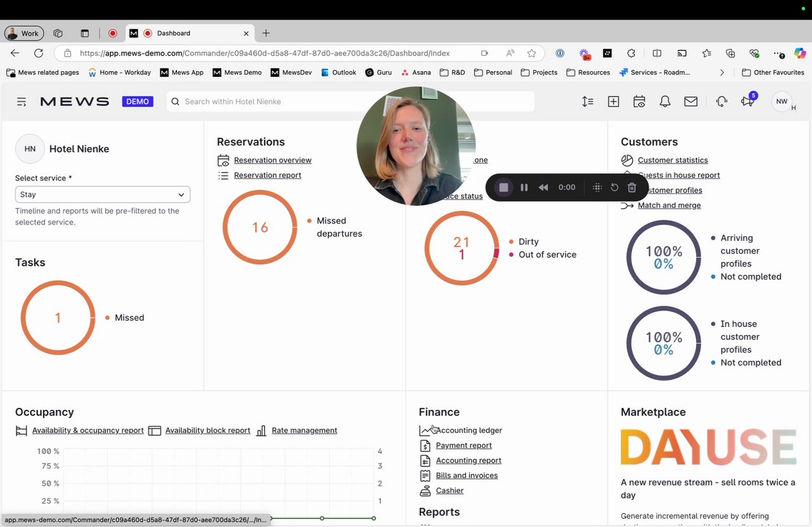
Task: Open the messages envelope icon
Action: pyautogui.click(x=691, y=101)
